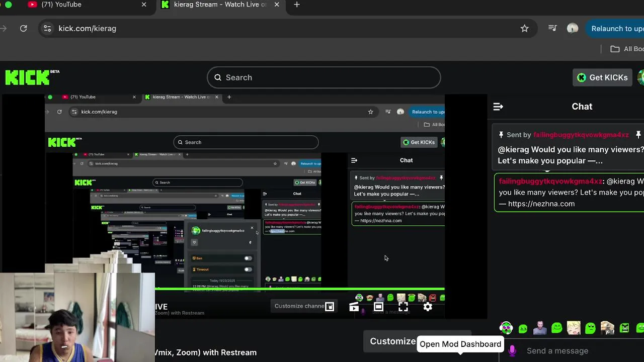Click the webcam overlay of the streamer
The height and width of the screenshot is (362, 644).
coord(77,317)
